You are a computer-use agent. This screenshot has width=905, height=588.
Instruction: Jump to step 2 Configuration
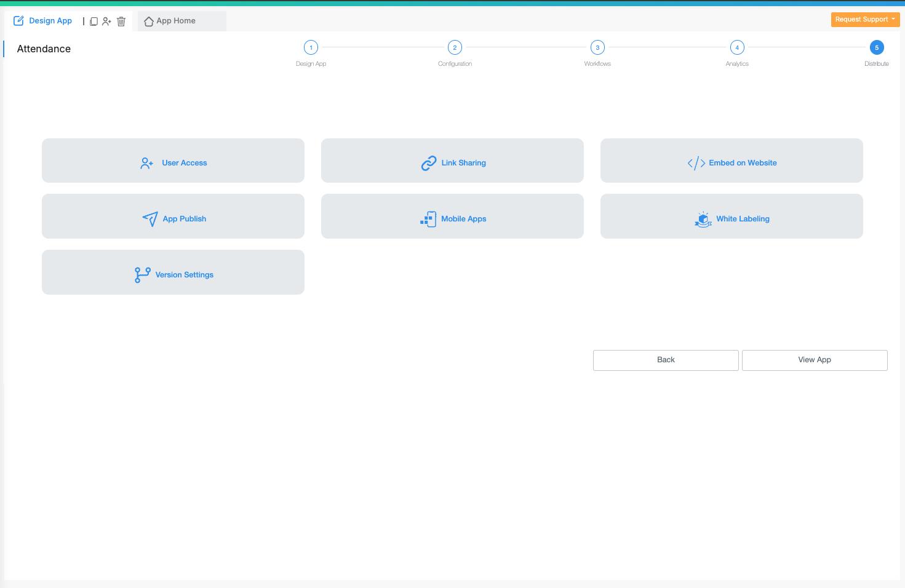[x=455, y=47]
